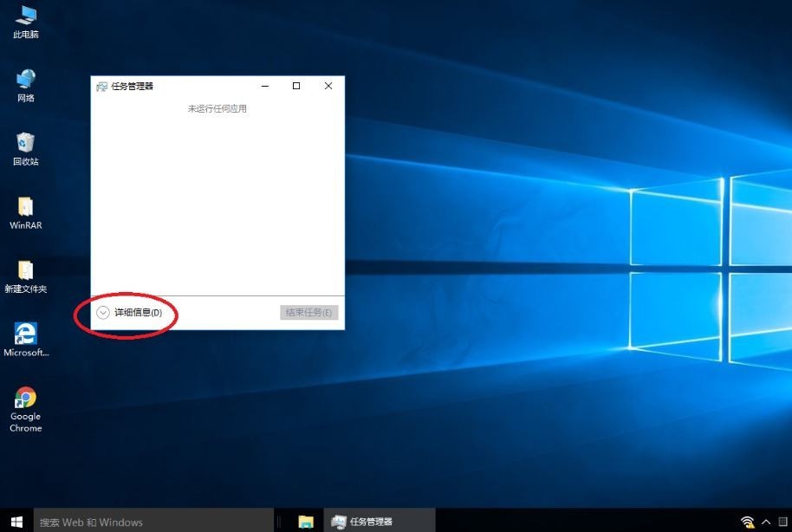Open the touch keyboard tray icon

pyautogui.click(x=782, y=522)
